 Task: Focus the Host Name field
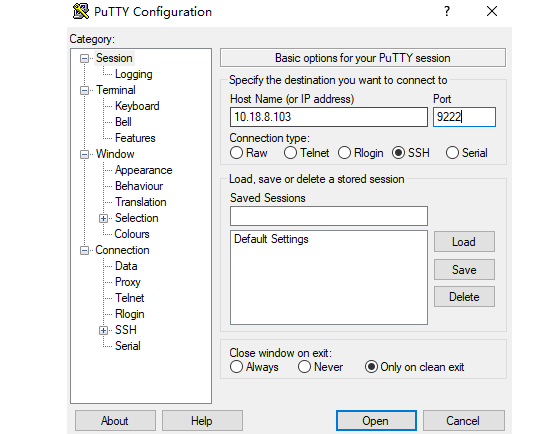329,117
